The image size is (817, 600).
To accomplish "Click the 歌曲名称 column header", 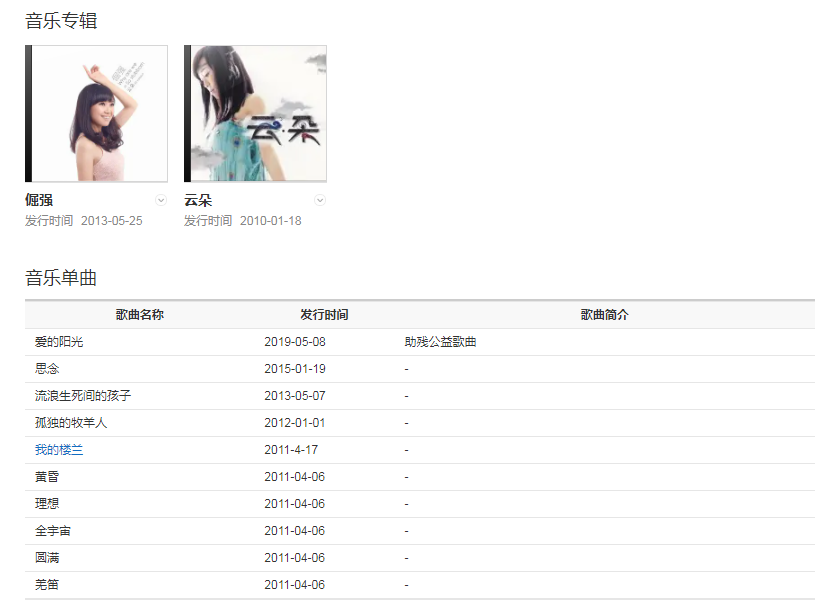I will [140, 315].
